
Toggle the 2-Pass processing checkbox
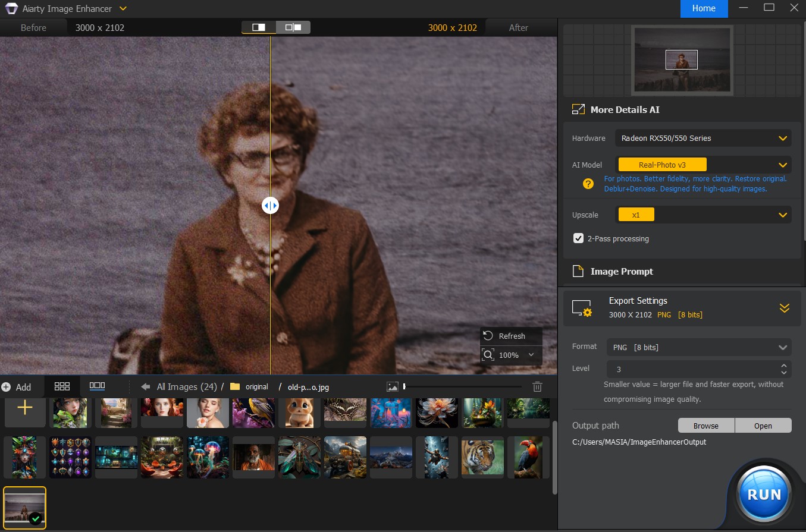(578, 238)
